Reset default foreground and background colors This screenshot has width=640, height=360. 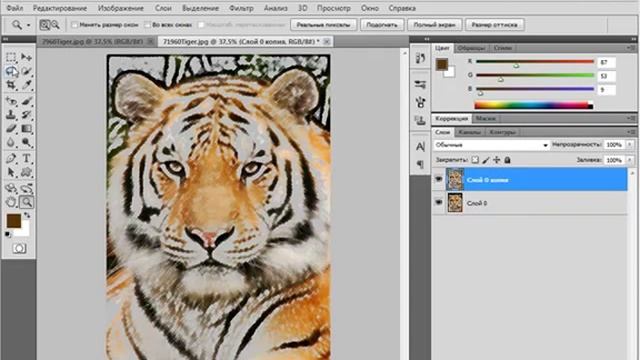(8, 234)
